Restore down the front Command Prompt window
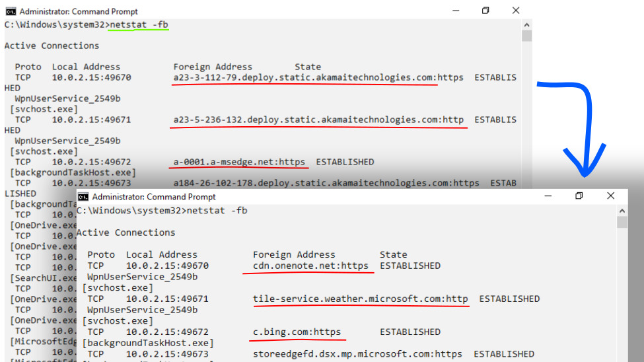Image resolution: width=644 pixels, height=362 pixels. pos(579,196)
